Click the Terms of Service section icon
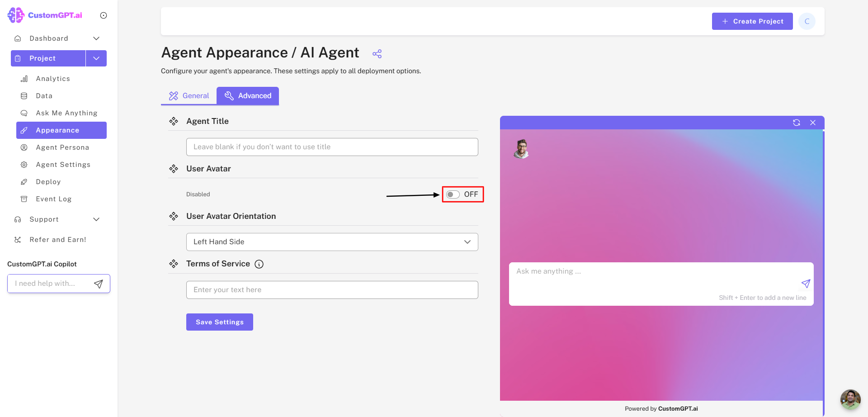 click(x=174, y=264)
